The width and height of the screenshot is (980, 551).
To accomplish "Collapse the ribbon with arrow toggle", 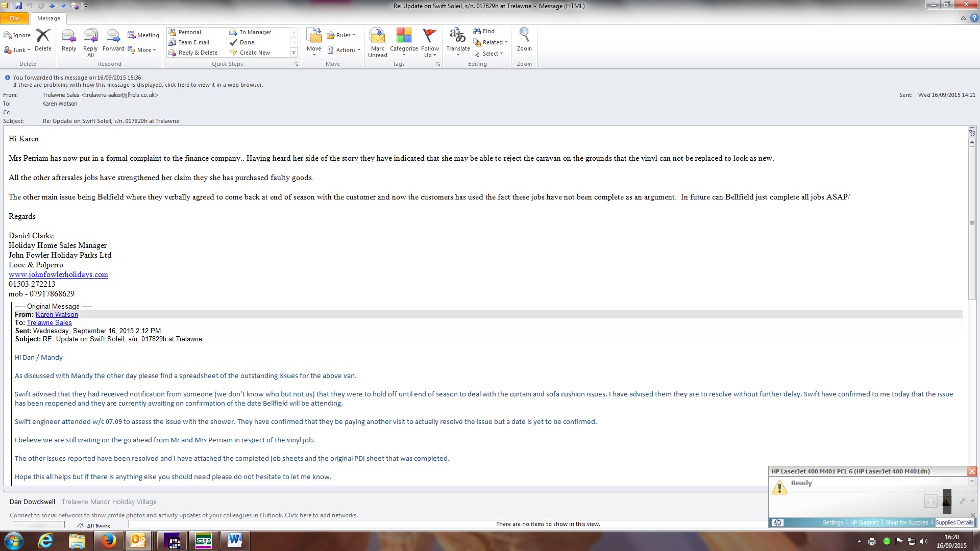I will click(x=963, y=18).
